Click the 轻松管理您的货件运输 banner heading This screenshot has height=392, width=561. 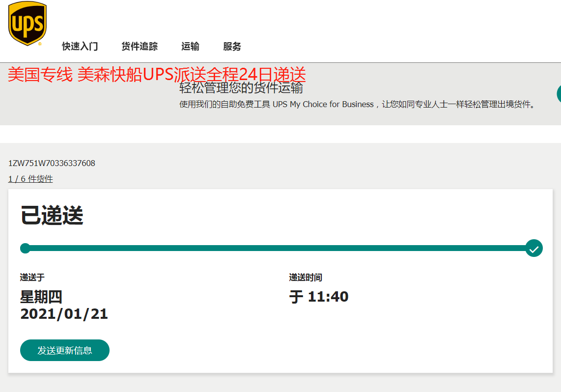241,88
